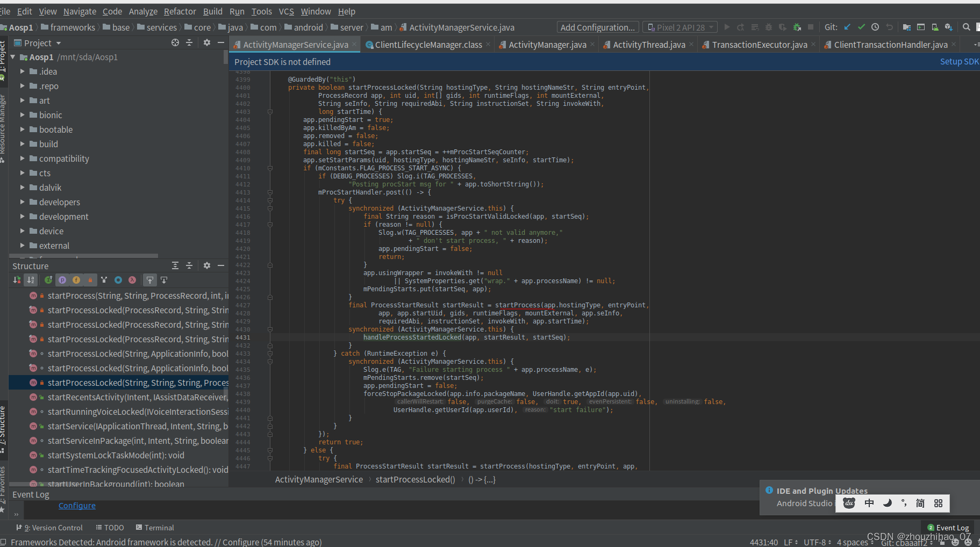Open the Analyze menu

click(143, 11)
